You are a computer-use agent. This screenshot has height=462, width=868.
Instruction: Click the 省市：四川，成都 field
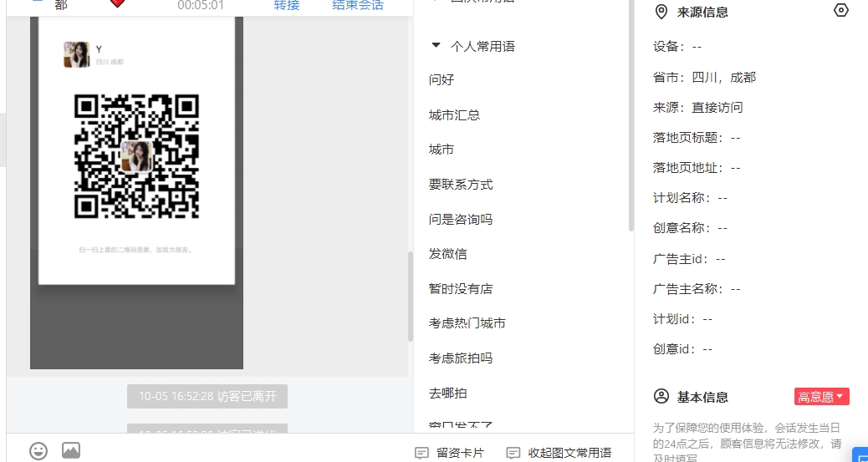(704, 77)
